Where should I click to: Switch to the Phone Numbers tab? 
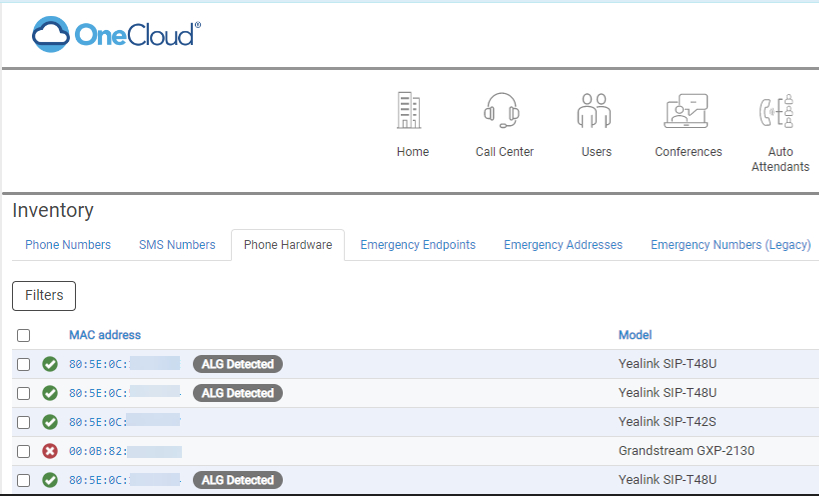68,245
